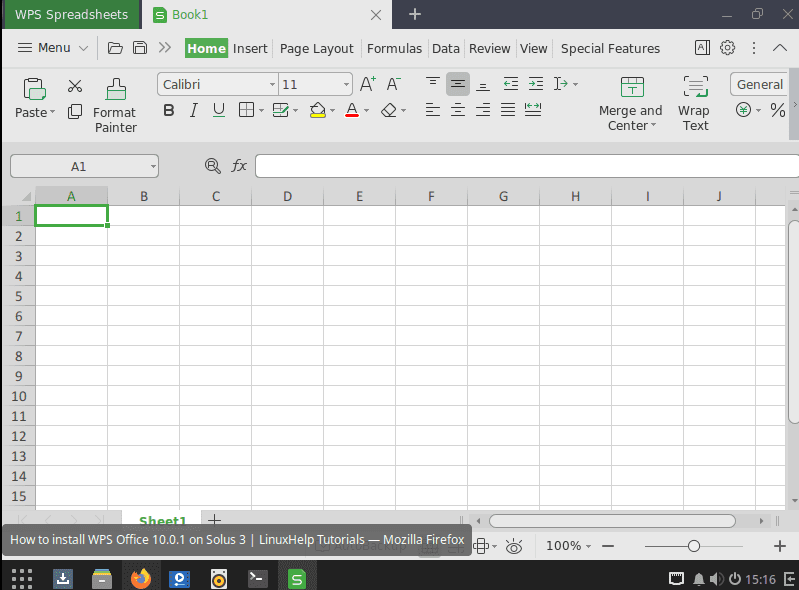This screenshot has width=799, height=590.
Task: Center text horizontally
Action: [458, 110]
